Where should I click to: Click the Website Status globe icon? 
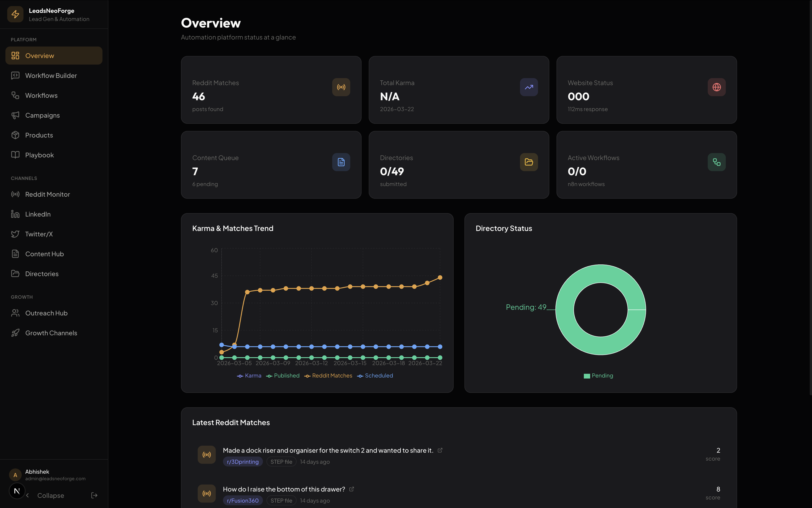click(x=716, y=87)
